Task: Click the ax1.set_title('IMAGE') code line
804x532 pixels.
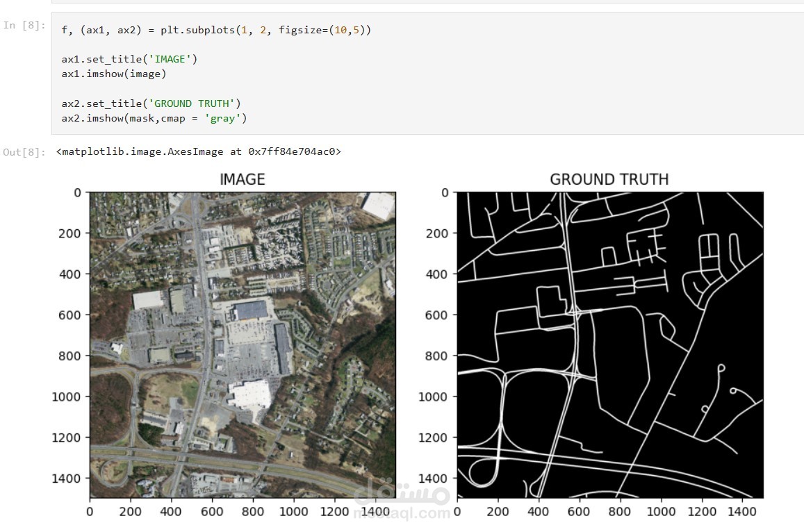Action: [x=129, y=59]
